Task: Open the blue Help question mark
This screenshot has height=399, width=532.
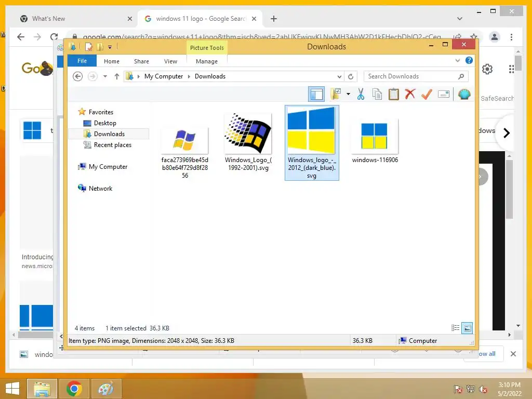Action: 469,60
